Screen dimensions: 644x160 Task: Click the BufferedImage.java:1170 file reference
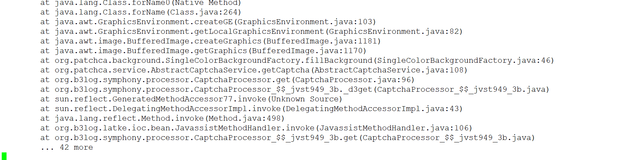307,51
